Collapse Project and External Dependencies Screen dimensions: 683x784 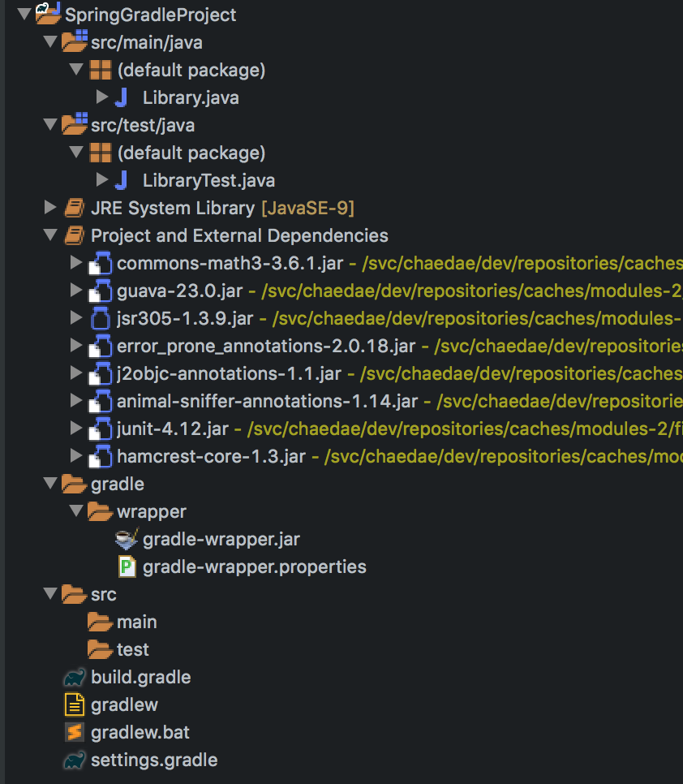click(50, 235)
